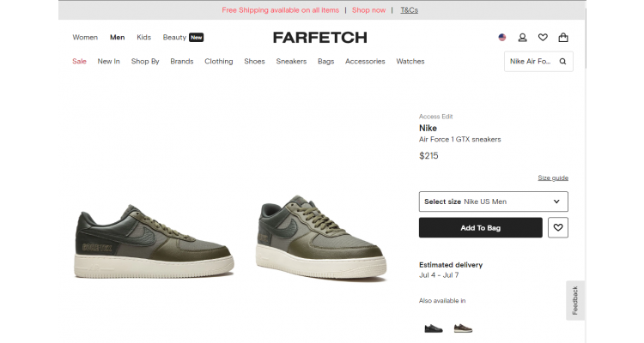Open the Beauty New section
The height and width of the screenshot is (343, 644).
183,38
